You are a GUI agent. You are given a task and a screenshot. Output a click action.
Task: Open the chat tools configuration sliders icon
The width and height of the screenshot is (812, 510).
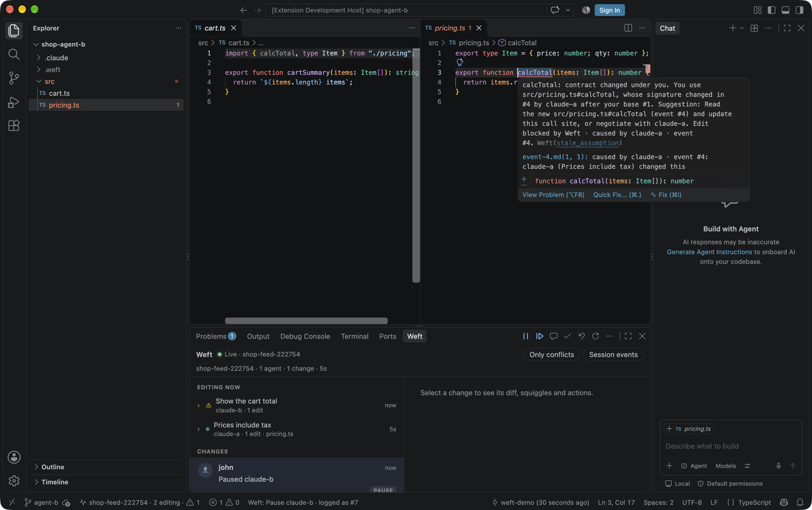click(x=748, y=466)
